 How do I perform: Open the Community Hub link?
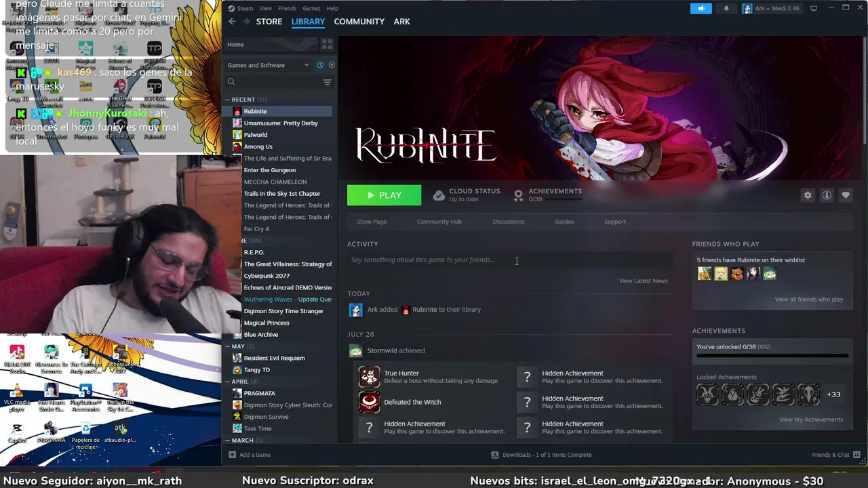439,222
